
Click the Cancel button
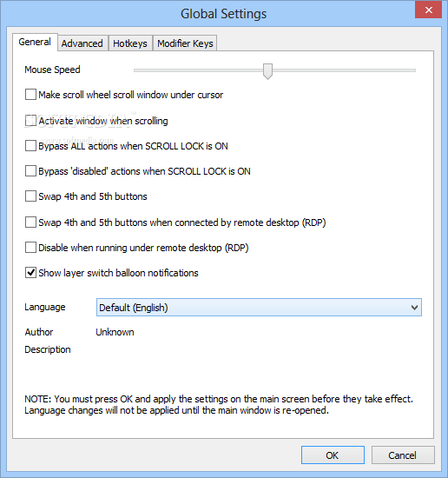(403, 455)
